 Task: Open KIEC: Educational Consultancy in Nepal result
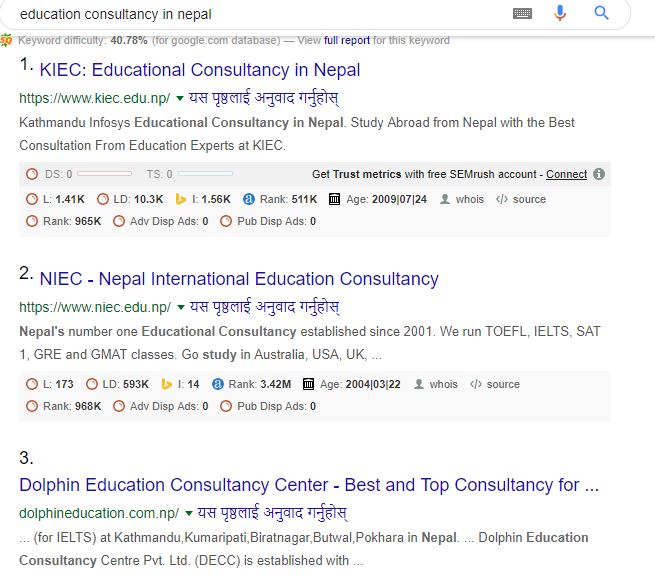[200, 70]
